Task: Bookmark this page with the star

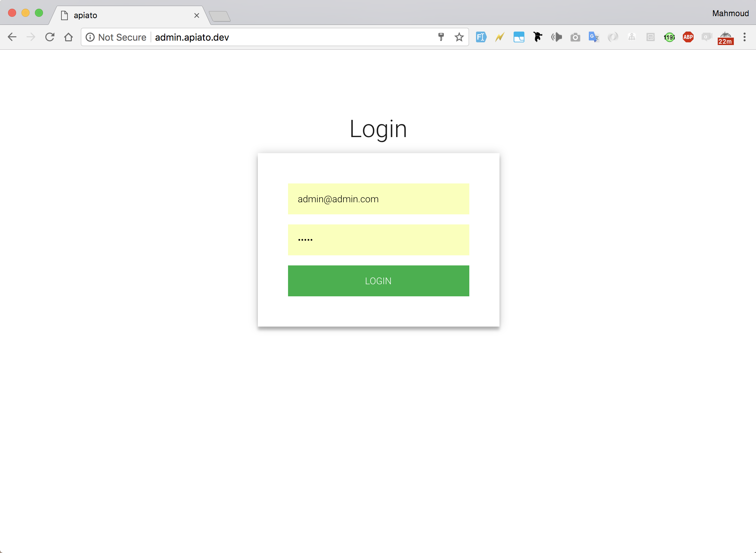Action: point(459,37)
